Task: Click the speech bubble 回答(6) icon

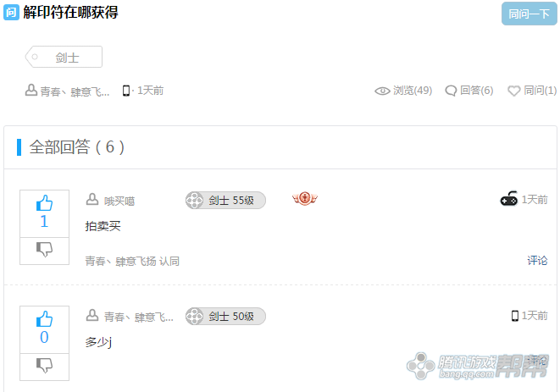Action: coord(451,91)
